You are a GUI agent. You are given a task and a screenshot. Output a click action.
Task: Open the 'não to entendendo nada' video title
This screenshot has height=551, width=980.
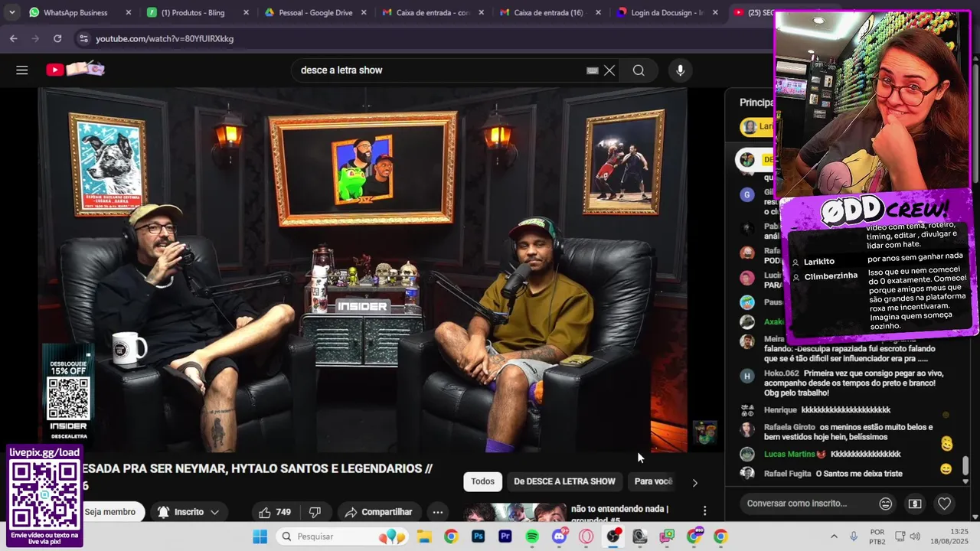click(619, 514)
